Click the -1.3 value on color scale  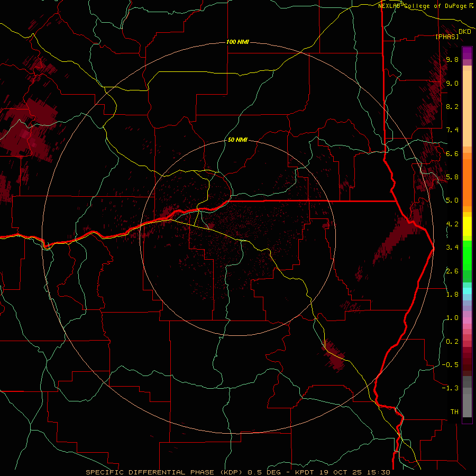click(x=450, y=388)
